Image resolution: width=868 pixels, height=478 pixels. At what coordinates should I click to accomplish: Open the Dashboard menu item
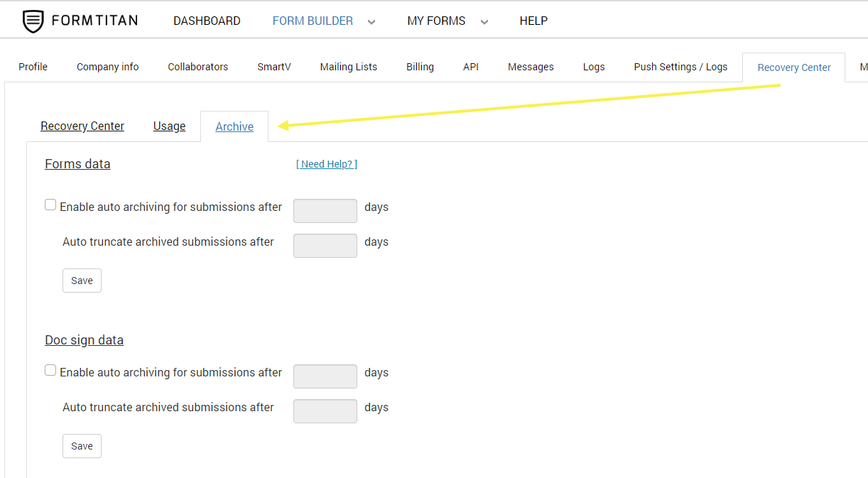pos(207,21)
